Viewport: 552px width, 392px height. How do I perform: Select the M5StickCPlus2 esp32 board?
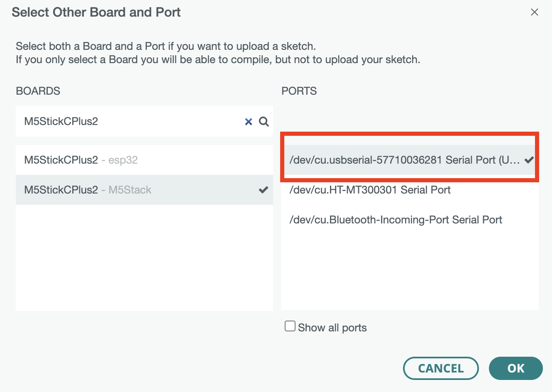click(81, 160)
